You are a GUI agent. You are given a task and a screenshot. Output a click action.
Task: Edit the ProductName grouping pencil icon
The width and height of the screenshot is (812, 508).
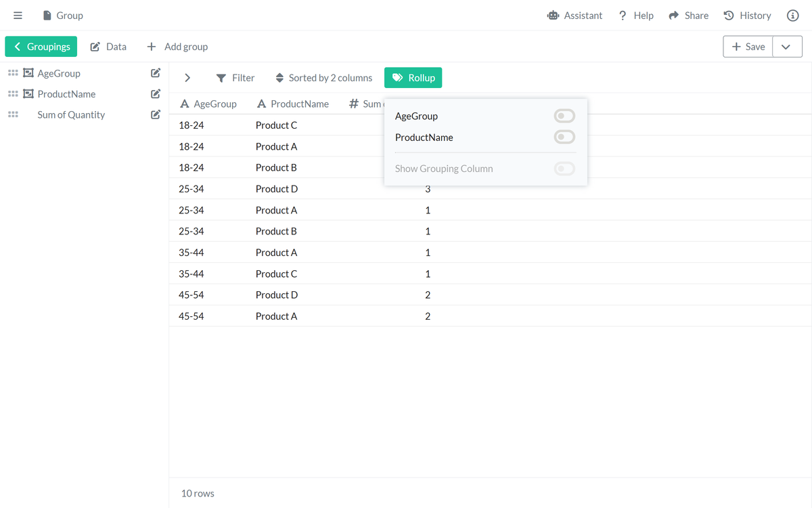(x=155, y=94)
